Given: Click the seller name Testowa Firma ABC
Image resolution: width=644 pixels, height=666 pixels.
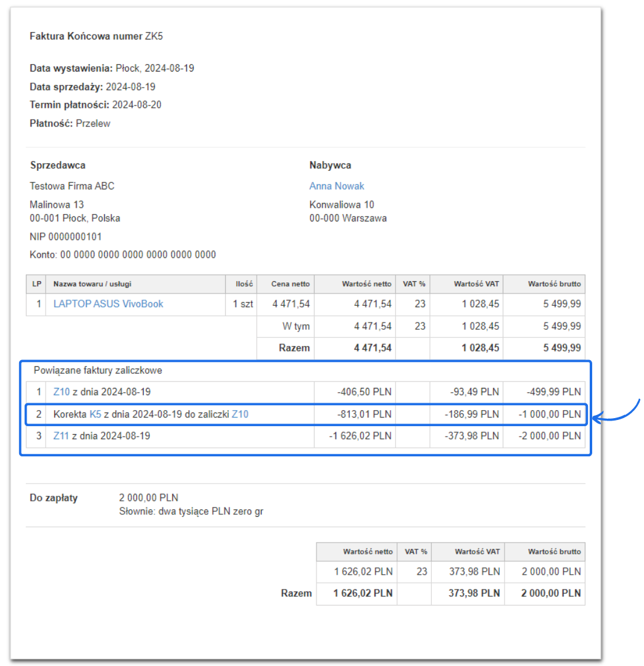Looking at the screenshot, I should click(72, 186).
